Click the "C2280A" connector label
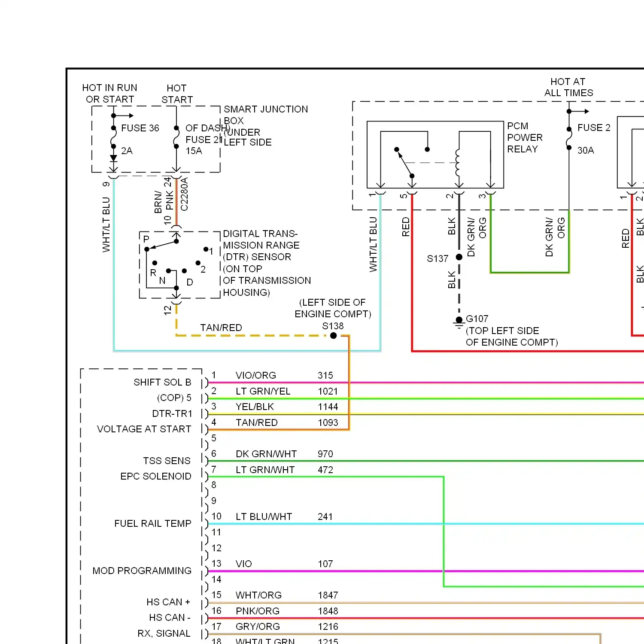The height and width of the screenshot is (644, 644). coord(184,194)
